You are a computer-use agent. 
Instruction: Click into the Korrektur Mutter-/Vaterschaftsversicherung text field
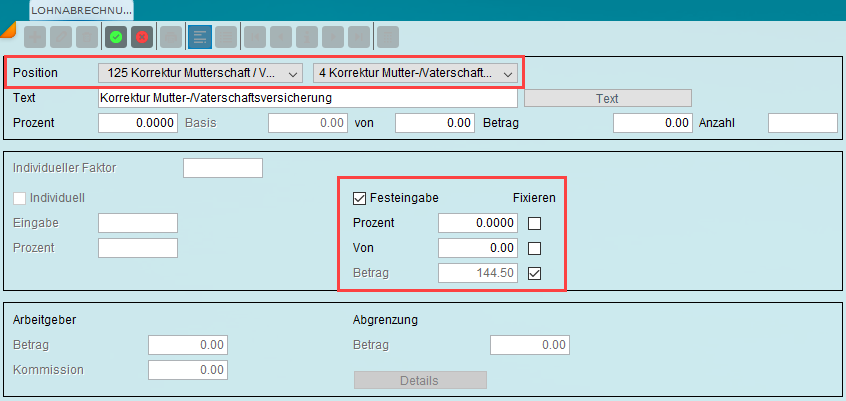point(307,98)
